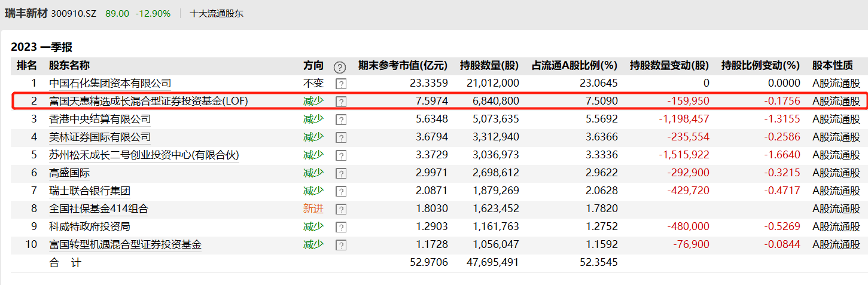Click the 十大流通股东 title label
The width and height of the screenshot is (868, 285).
217,13
